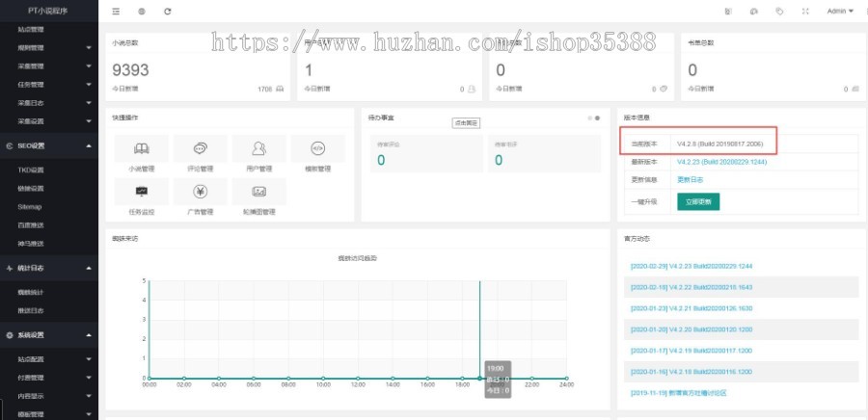868x420 pixels.
Task: Click the comment icon in the third stats card
Action: [664, 89]
